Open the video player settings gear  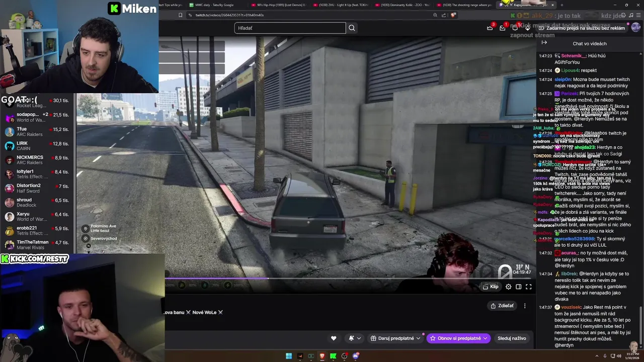(x=508, y=287)
